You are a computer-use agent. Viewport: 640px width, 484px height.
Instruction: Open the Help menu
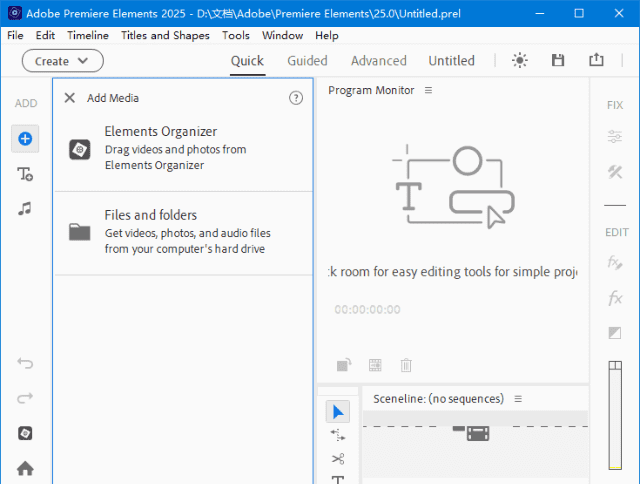(x=327, y=36)
